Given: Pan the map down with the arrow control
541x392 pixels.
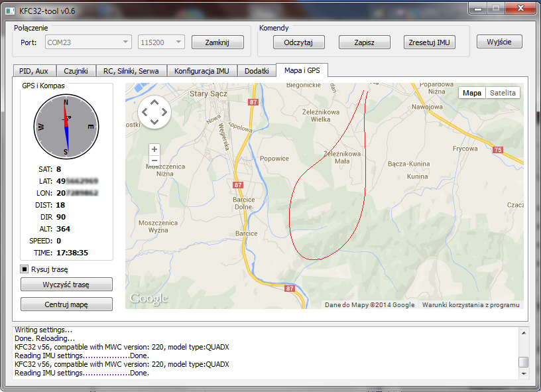Looking at the screenshot, I should 154,121.
